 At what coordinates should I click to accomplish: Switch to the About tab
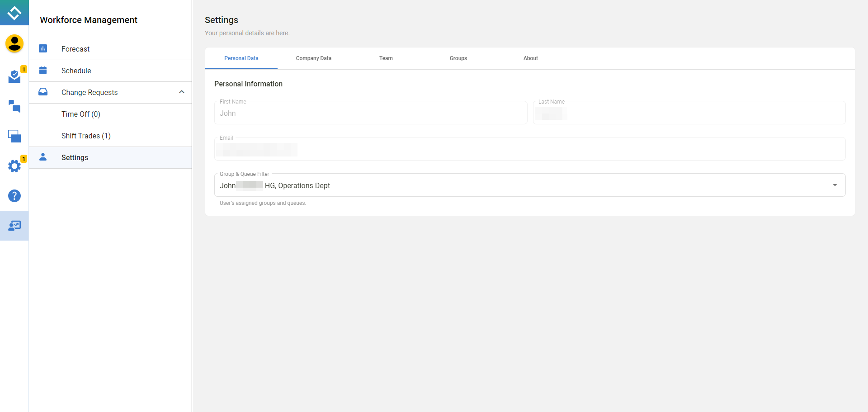click(x=531, y=58)
